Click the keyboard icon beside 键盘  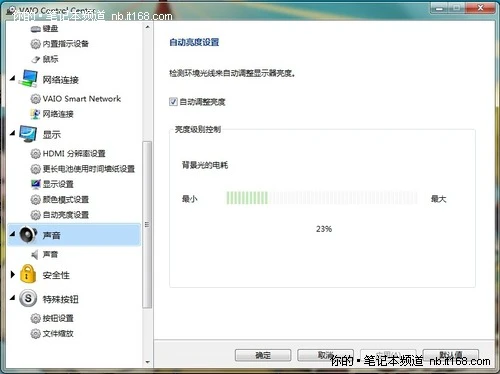pyautogui.click(x=36, y=29)
